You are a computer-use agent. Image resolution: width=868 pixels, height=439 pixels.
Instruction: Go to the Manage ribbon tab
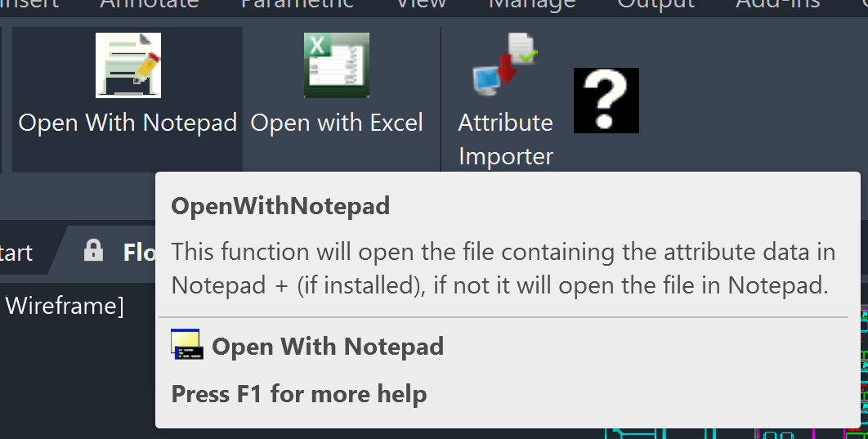click(x=533, y=4)
